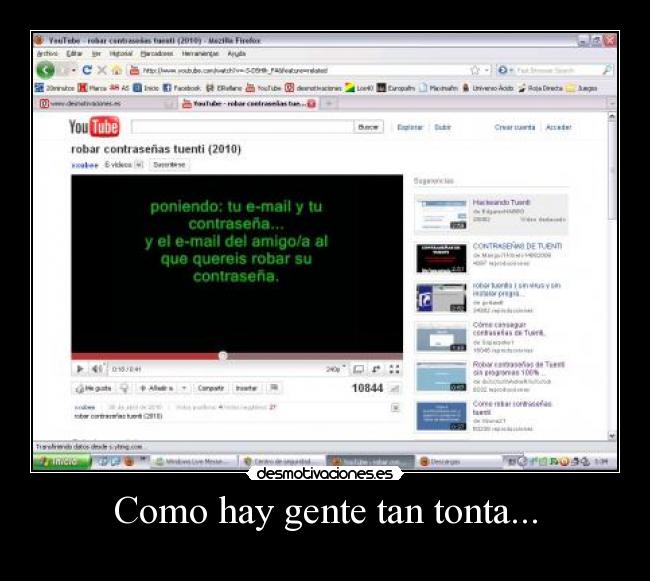Viewport: 650px width, 581px height.
Task: Switch the player to wide view icon
Action: tap(358, 369)
